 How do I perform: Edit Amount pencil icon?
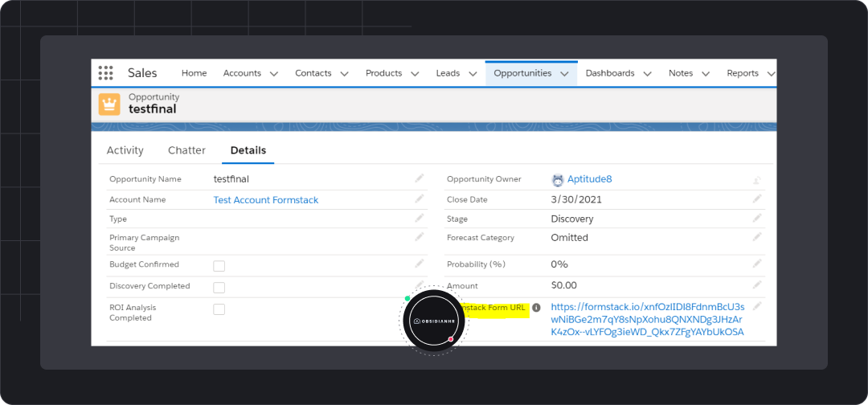[757, 285]
